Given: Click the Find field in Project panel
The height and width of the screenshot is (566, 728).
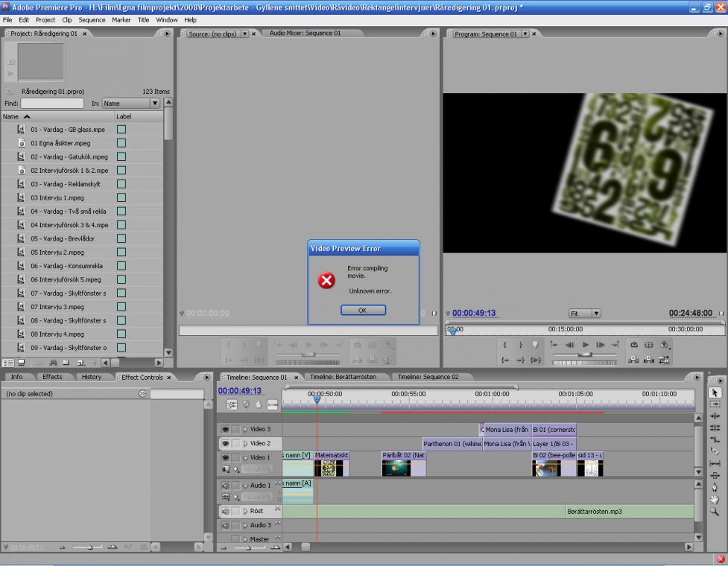Looking at the screenshot, I should (52, 104).
